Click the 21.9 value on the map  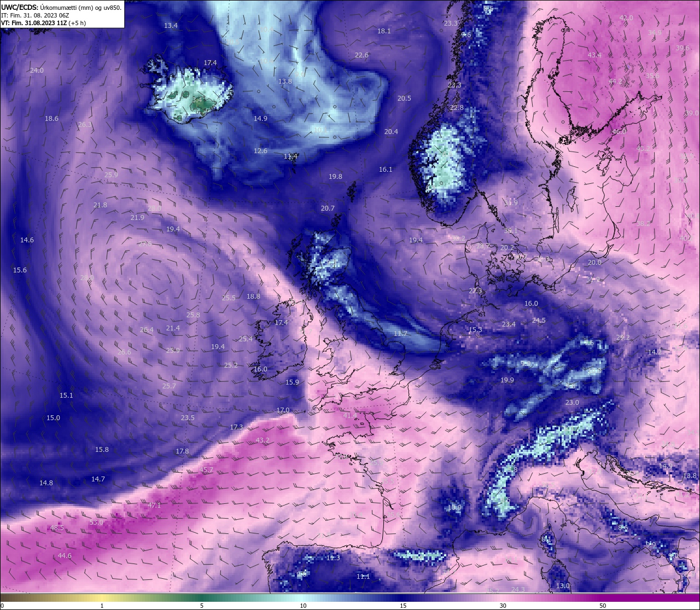pyautogui.click(x=137, y=218)
